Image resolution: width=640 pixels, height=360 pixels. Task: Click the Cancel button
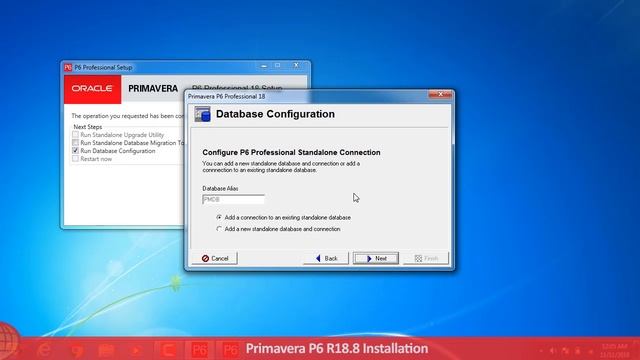point(215,258)
